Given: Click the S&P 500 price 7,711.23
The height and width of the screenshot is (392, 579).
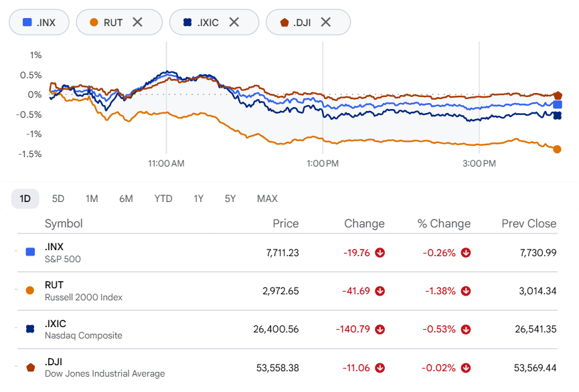Looking at the screenshot, I should pos(282,253).
